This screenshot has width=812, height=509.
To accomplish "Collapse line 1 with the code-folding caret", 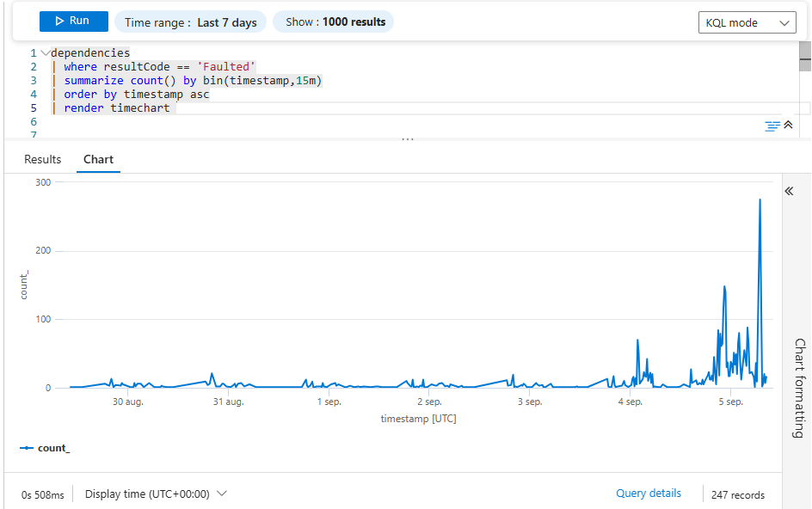I will 46,52.
